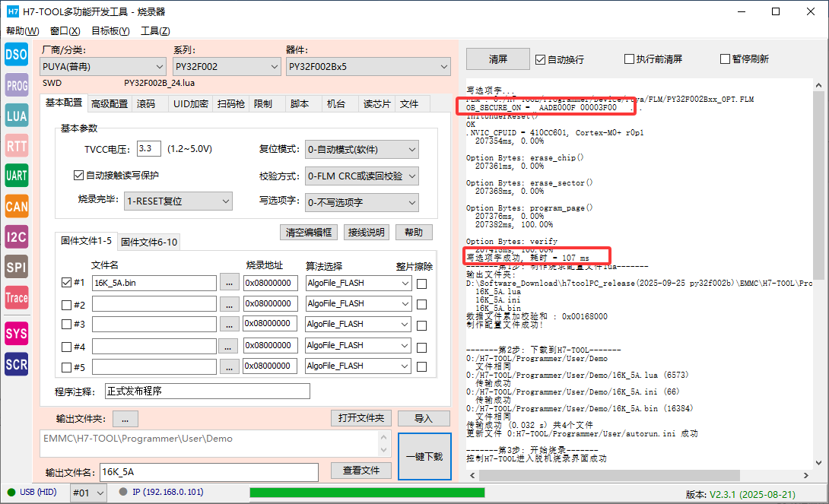Viewport: 829px width, 504px height.
Task: Open the DSO oscilloscope tool in sidebar
Action: click(x=17, y=54)
